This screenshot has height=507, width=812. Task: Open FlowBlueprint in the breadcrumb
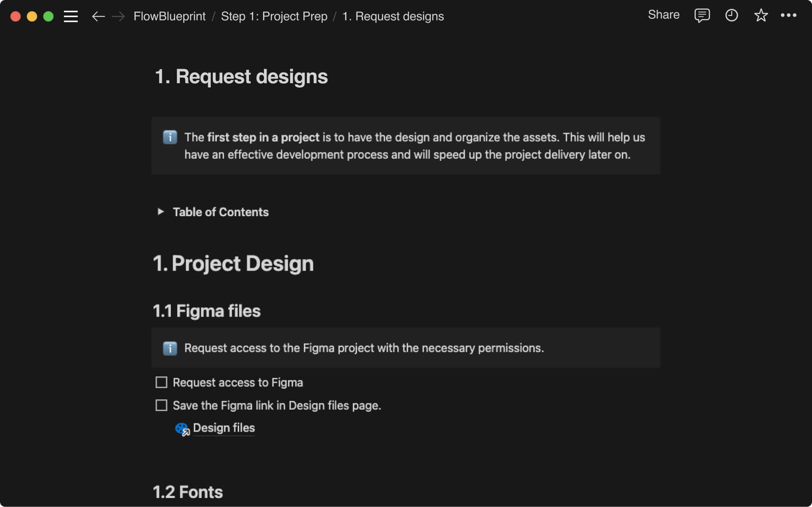click(x=170, y=16)
